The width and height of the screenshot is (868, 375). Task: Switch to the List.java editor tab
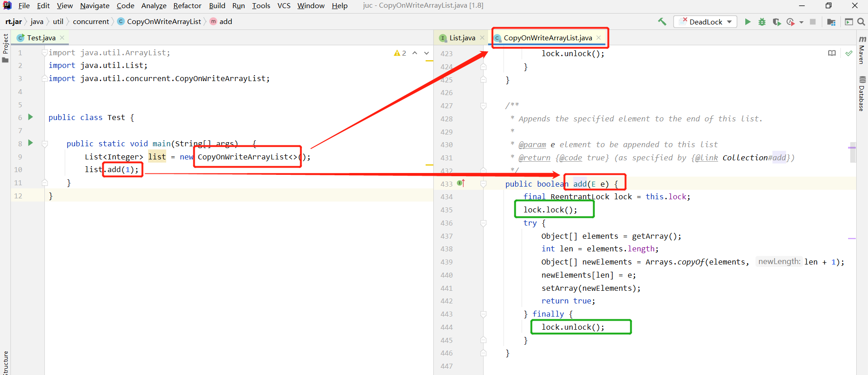click(462, 38)
